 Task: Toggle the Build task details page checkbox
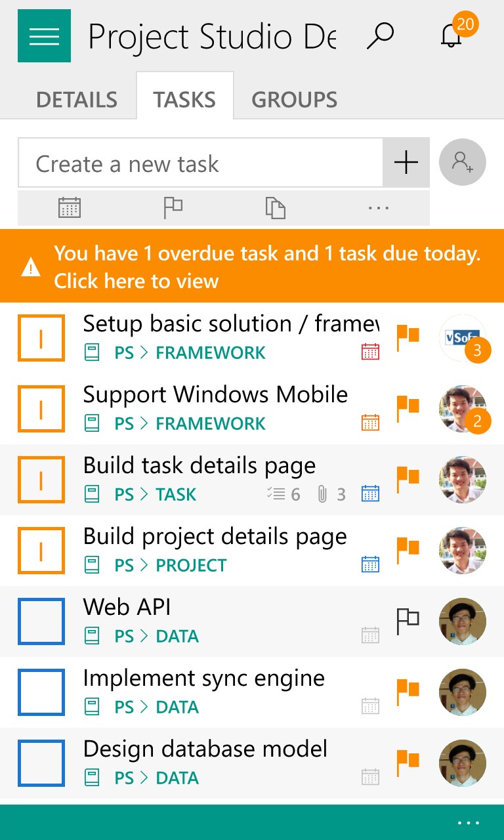tap(41, 479)
